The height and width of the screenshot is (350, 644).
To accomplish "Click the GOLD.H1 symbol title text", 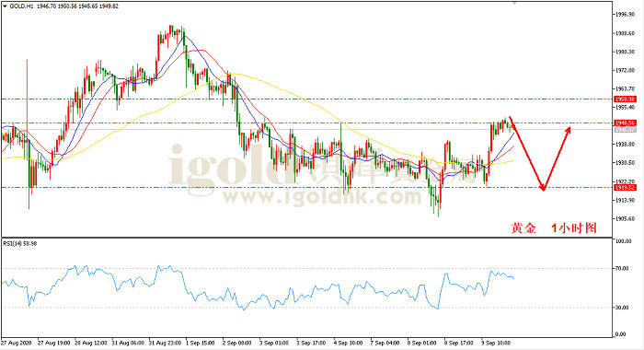I will tap(21, 6).
